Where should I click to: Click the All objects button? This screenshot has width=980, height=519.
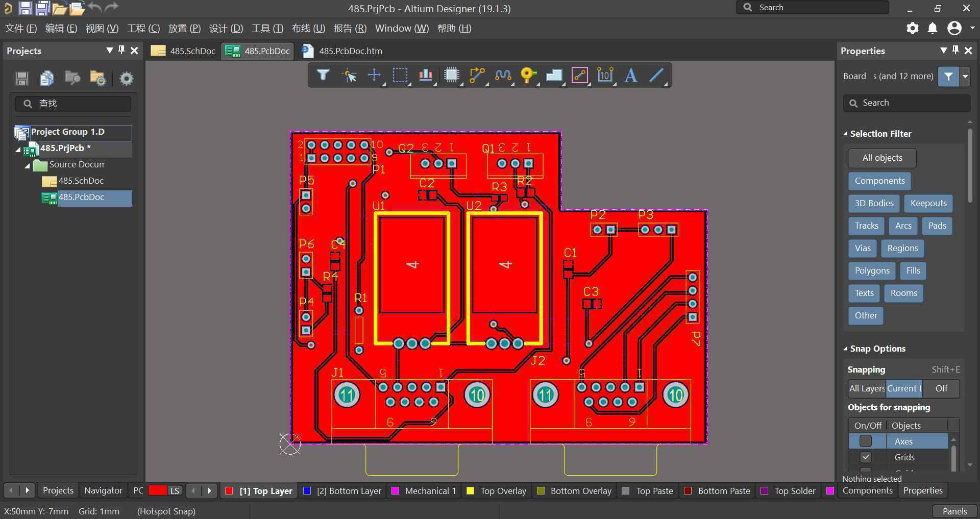[x=882, y=158]
